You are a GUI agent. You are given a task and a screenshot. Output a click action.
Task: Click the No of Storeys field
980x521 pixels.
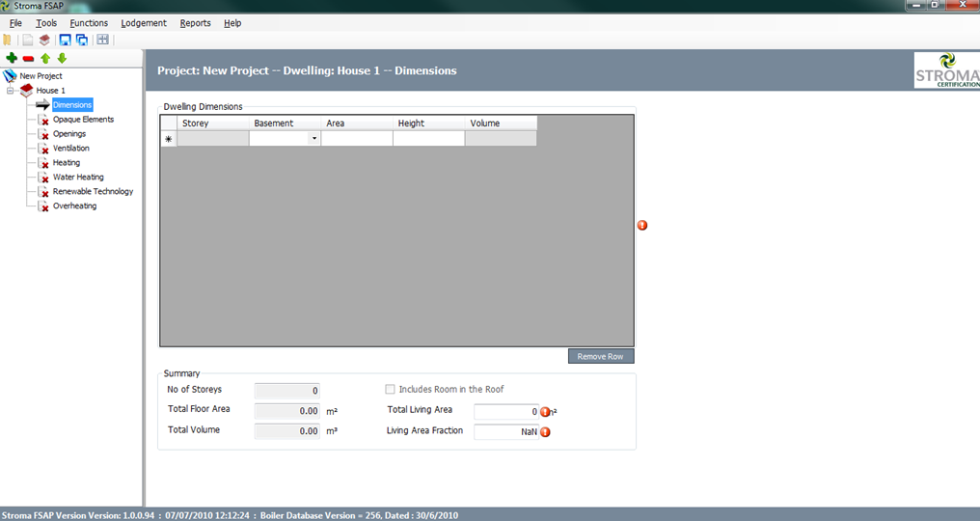click(286, 391)
